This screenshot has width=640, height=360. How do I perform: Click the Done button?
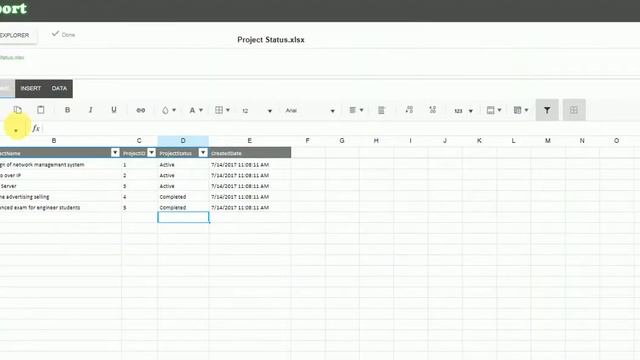[63, 35]
